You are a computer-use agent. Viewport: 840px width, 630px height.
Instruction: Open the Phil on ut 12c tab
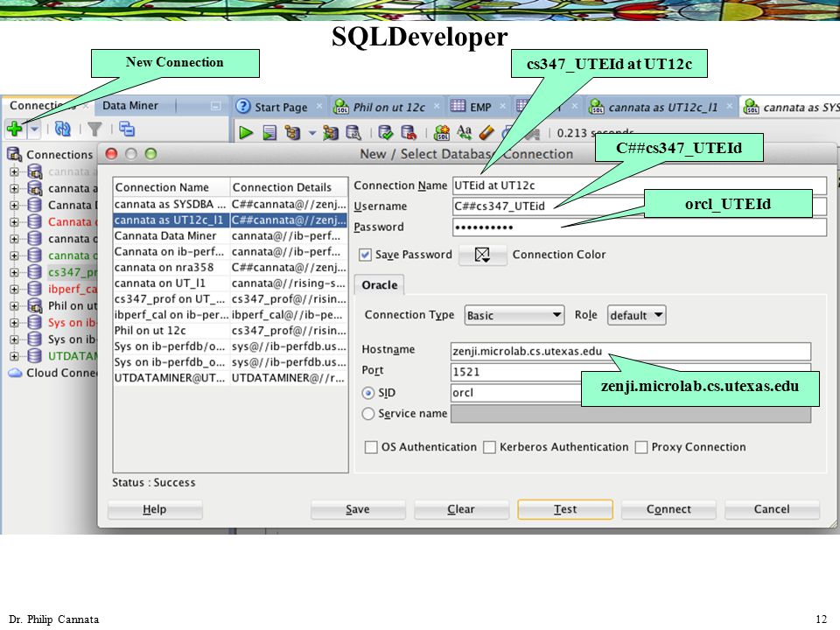point(388,107)
